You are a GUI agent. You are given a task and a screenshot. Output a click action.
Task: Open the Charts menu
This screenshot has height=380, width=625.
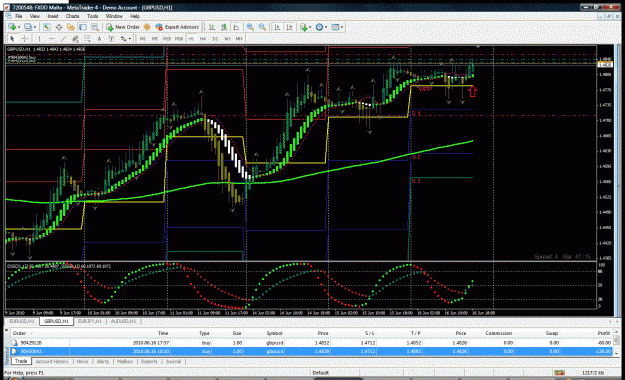click(72, 16)
